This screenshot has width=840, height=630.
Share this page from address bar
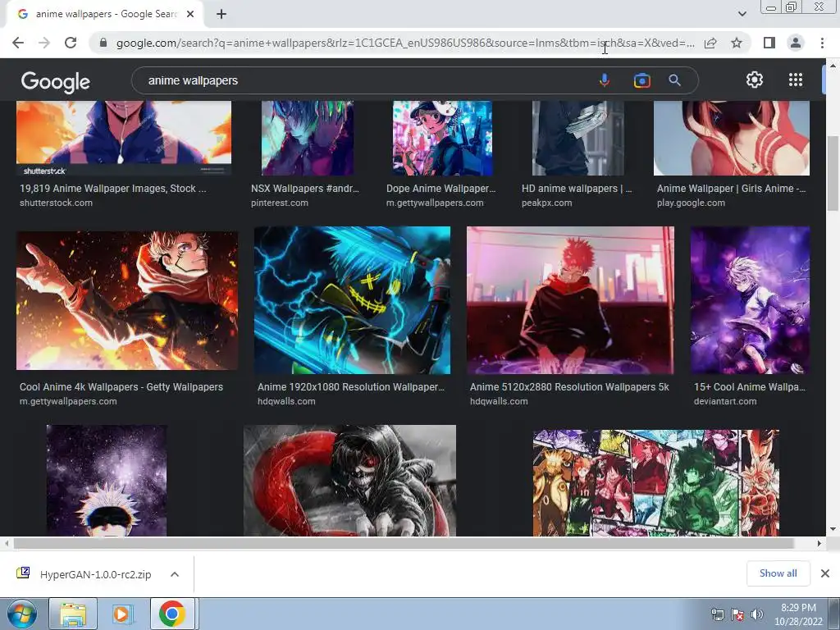(x=710, y=43)
